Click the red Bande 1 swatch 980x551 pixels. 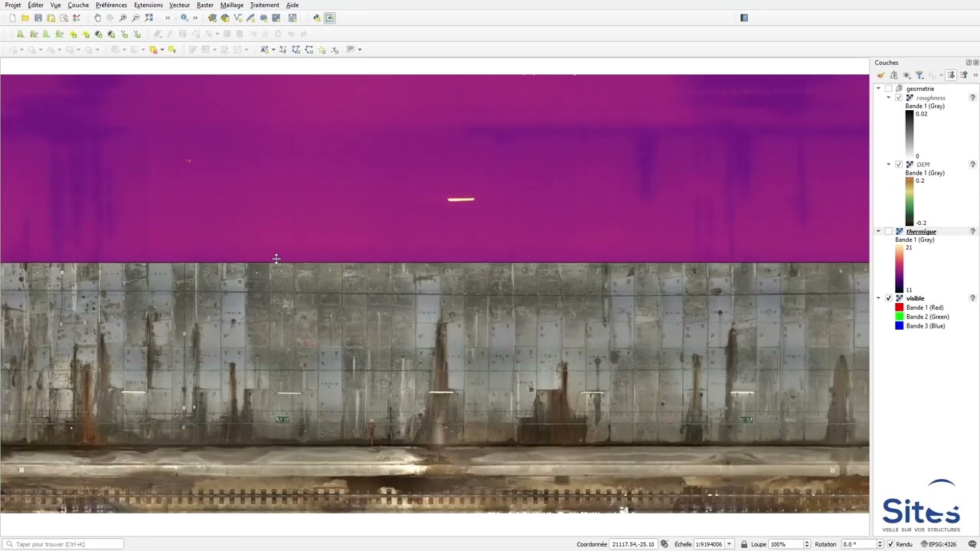(900, 308)
